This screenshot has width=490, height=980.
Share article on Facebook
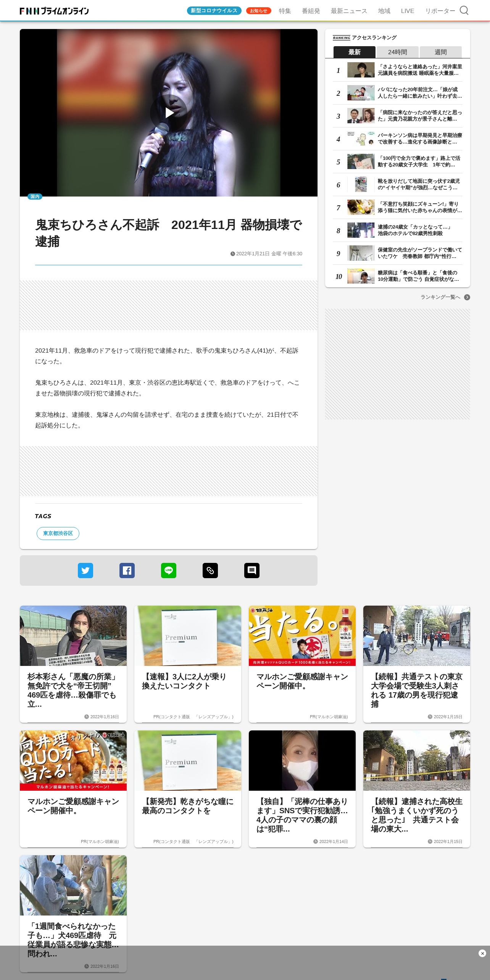tap(127, 571)
